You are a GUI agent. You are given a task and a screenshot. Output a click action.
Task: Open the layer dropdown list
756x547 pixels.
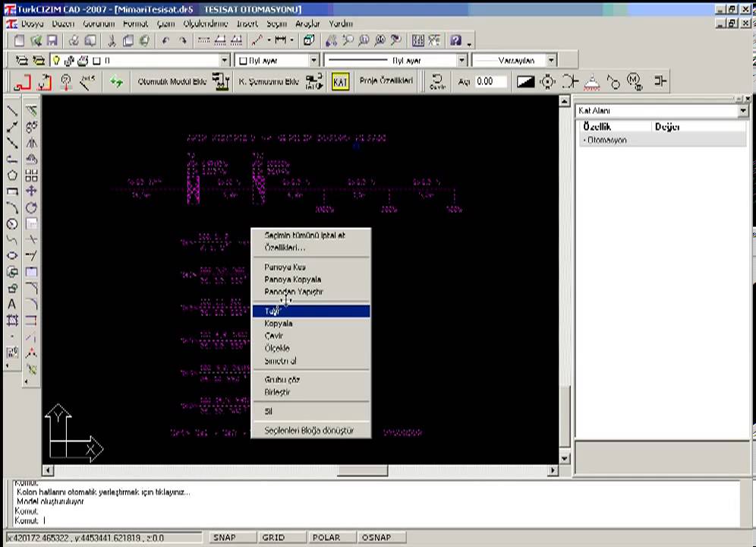(225, 61)
